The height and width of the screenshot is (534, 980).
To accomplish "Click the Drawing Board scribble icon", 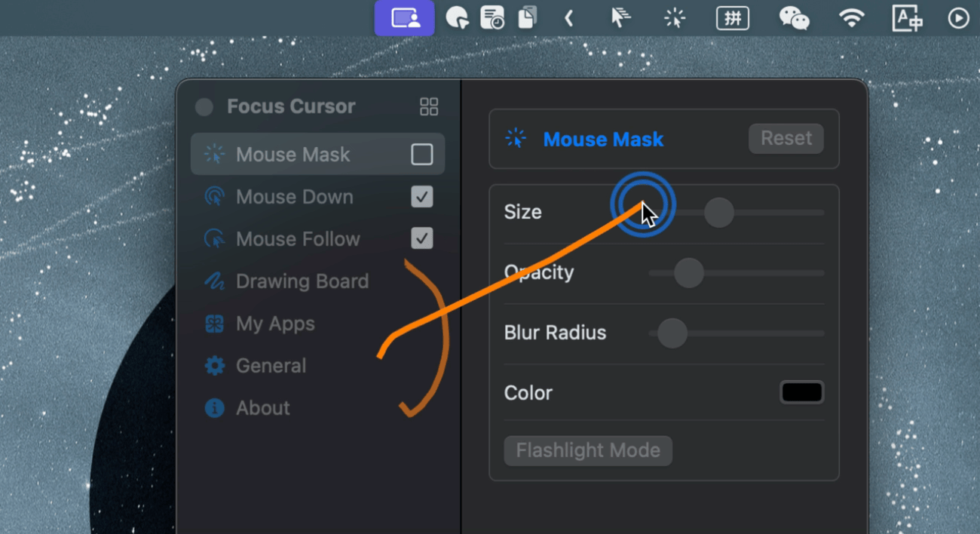I will tap(215, 281).
